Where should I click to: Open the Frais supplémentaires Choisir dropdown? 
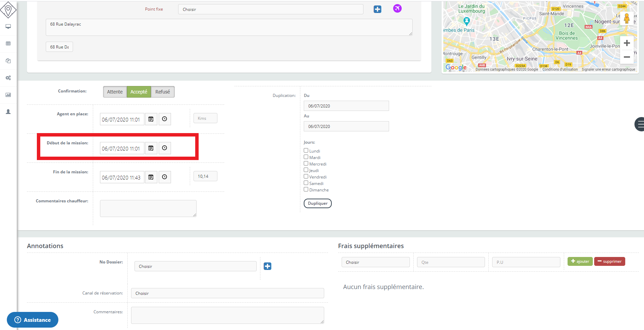click(x=375, y=262)
